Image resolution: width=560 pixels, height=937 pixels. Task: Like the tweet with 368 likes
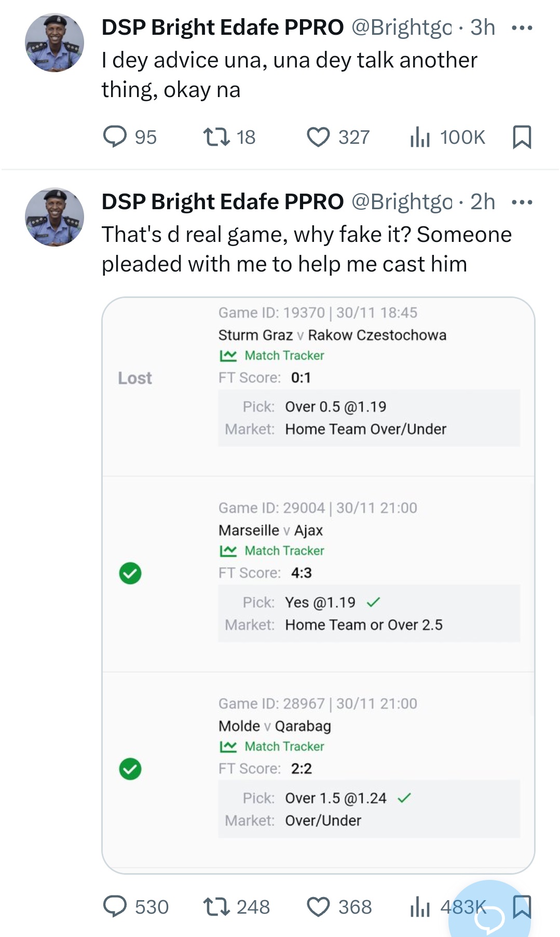[318, 907]
